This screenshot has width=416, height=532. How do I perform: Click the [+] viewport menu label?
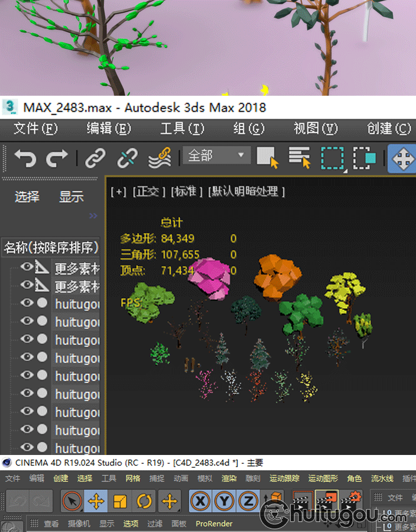pos(119,192)
